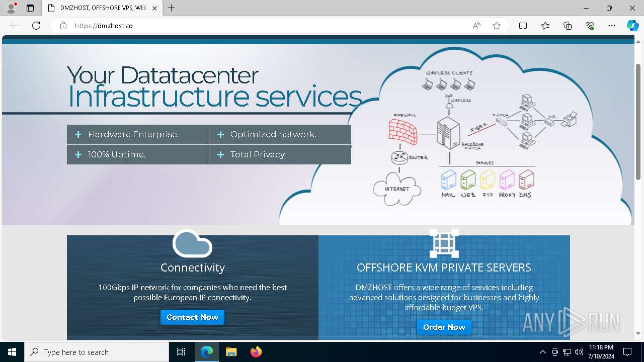Open the Collections icon
This screenshot has height=362, width=644.
[568, 26]
